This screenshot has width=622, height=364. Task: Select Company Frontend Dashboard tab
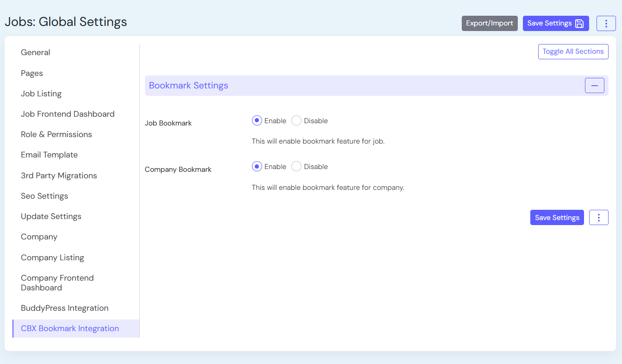tap(57, 282)
